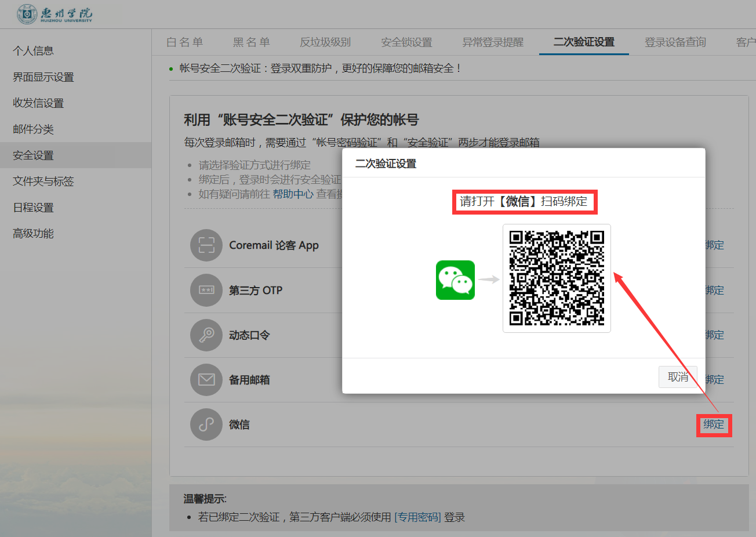The image size is (756, 537).
Task: Click 绑定 link in the 微信 row
Action: pyautogui.click(x=714, y=424)
